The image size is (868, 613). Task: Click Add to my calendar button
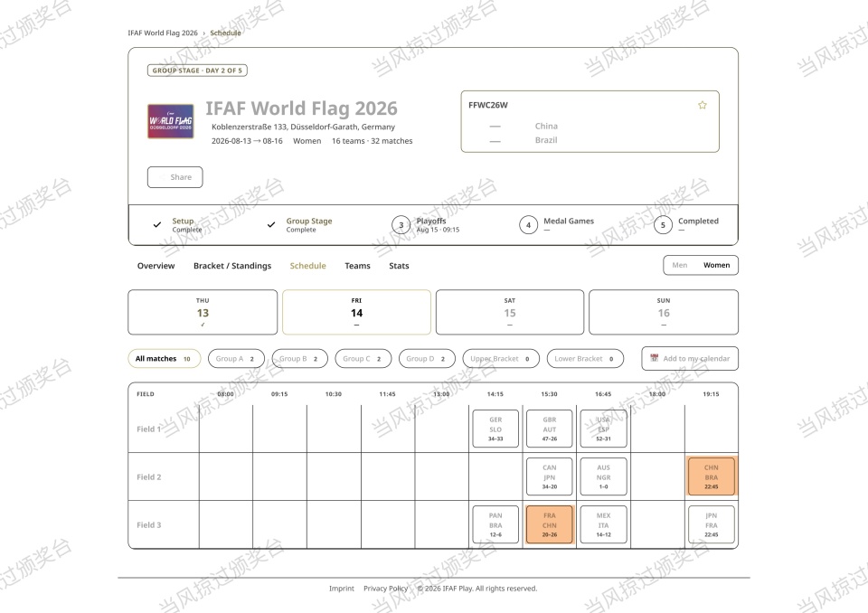click(690, 358)
